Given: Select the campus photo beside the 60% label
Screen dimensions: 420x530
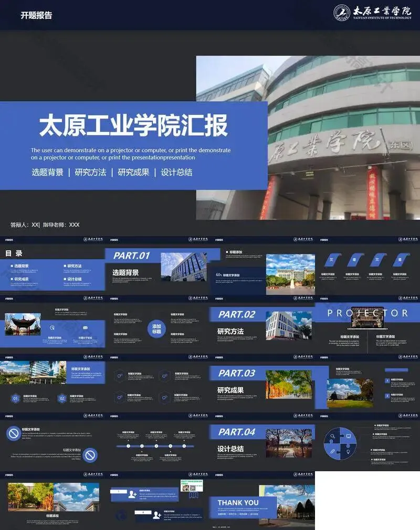Looking at the screenshot, I should pos(291,274).
